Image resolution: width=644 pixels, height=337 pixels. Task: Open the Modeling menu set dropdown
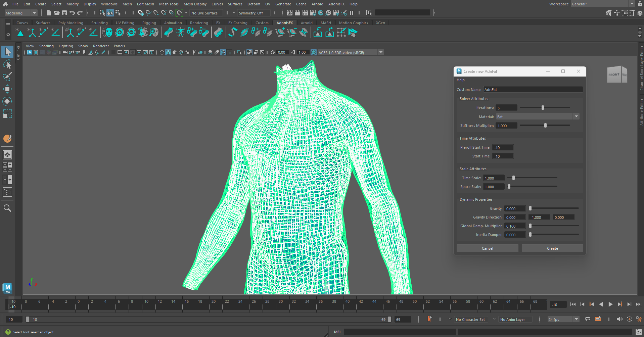pos(21,13)
